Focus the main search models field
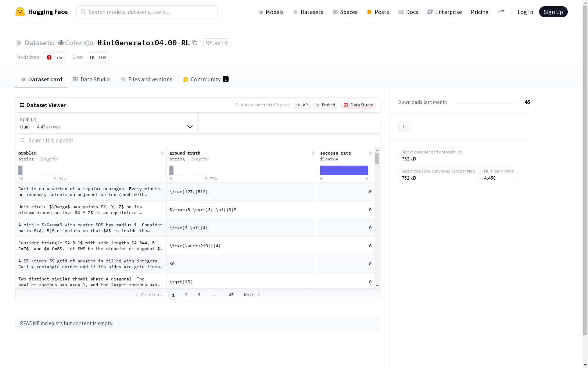The width and height of the screenshot is (588, 368). point(147,12)
